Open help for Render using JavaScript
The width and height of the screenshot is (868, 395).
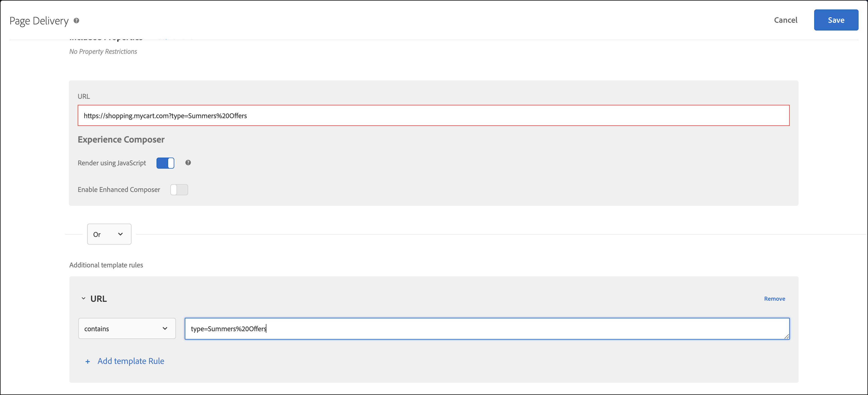[x=188, y=163]
